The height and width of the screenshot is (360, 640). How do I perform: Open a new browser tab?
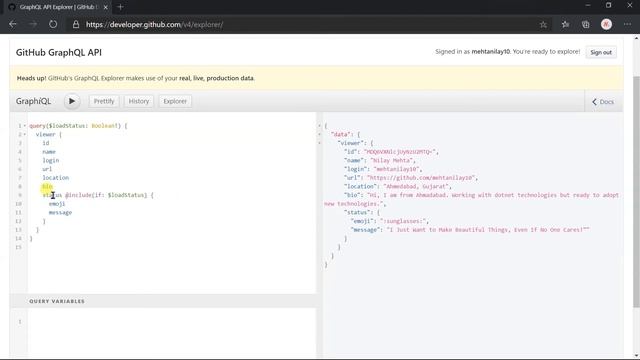coord(120,7)
